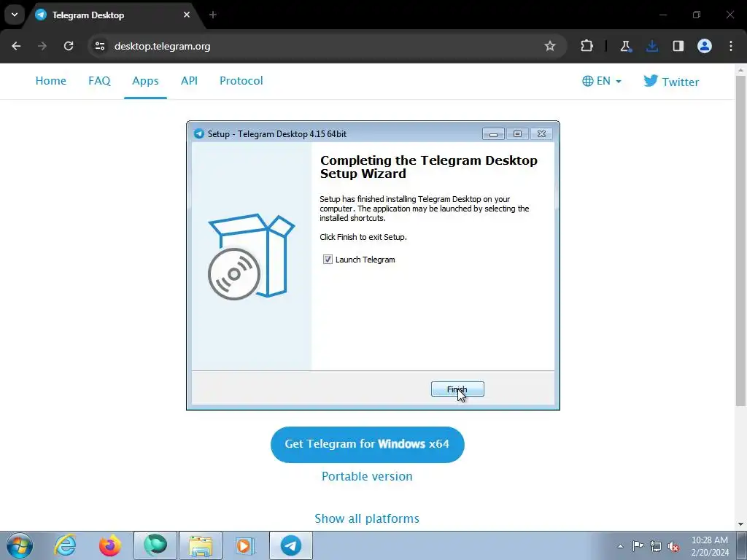Open the Extensions puzzle icon
Screen dimensions: 747x560
coord(587,46)
